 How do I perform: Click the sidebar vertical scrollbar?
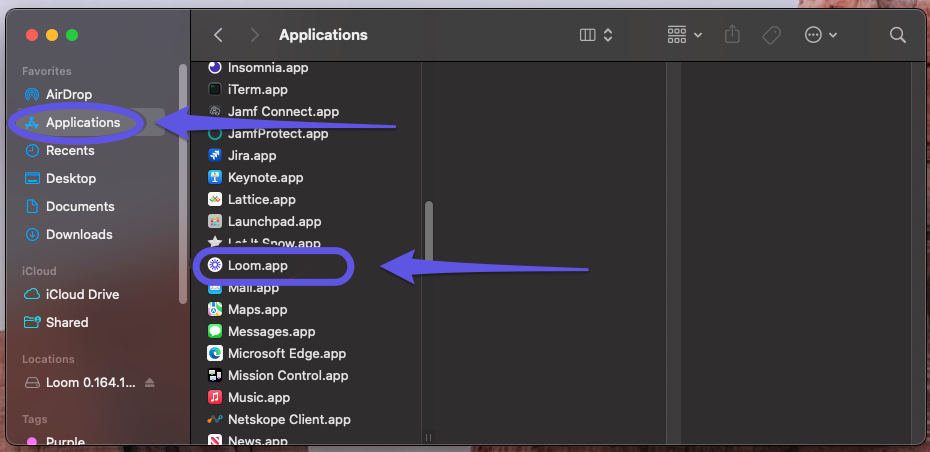[x=182, y=180]
